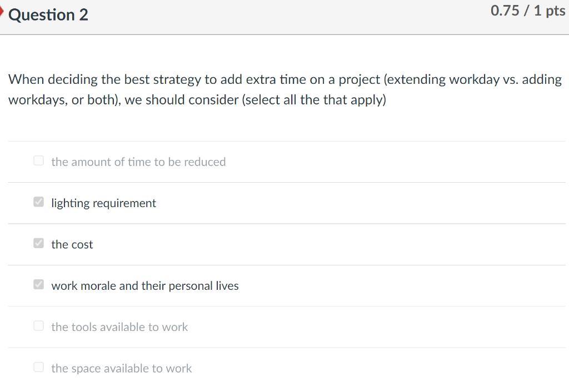Image resolution: width=569 pixels, height=392 pixels.
Task: Uncheck the 'lighting requirement' checkbox
Action: coord(38,202)
